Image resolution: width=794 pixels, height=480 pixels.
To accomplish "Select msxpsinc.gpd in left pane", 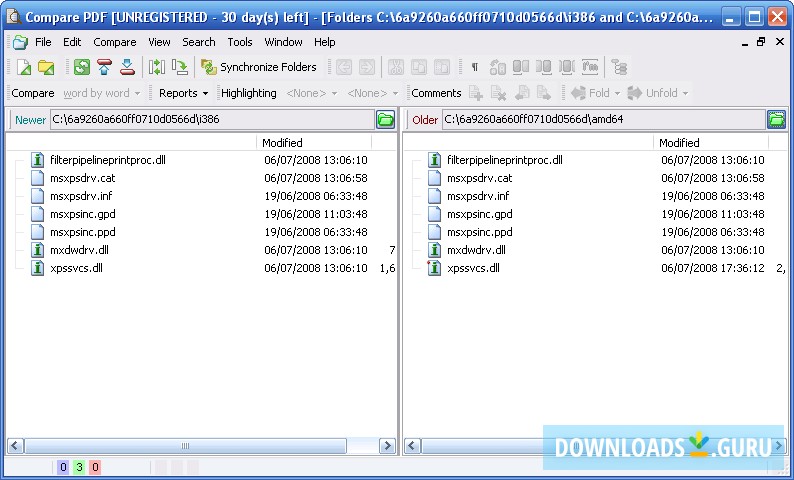I will [x=83, y=214].
